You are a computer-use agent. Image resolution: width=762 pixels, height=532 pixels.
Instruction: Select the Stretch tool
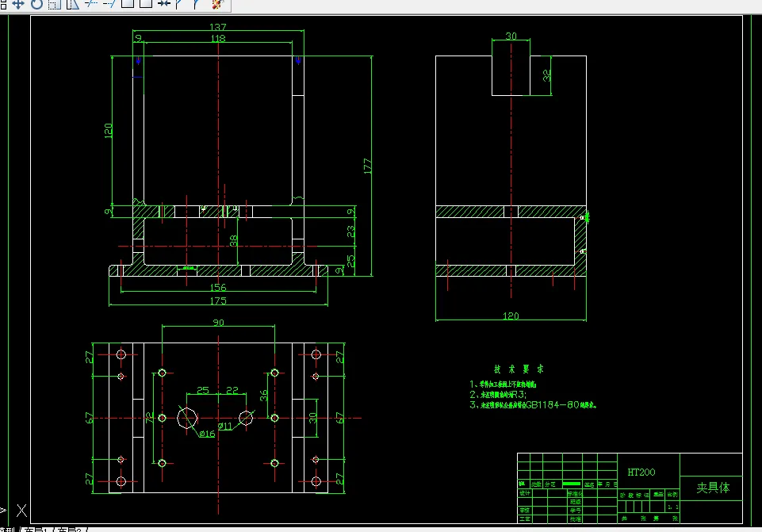pos(73,4)
